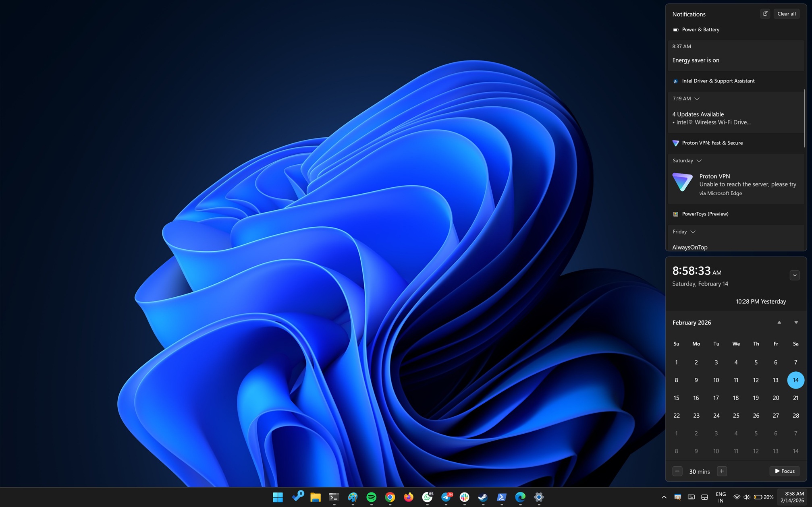The width and height of the screenshot is (812, 507).
Task: Open Firefox from the taskbar
Action: 408,497
